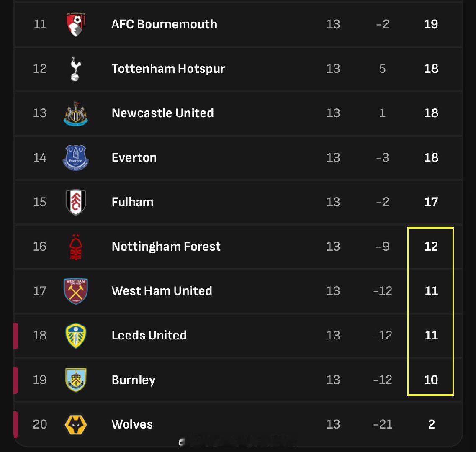Image resolution: width=476 pixels, height=452 pixels.
Task: Open the AFC Bournemouth team name
Action: (164, 24)
